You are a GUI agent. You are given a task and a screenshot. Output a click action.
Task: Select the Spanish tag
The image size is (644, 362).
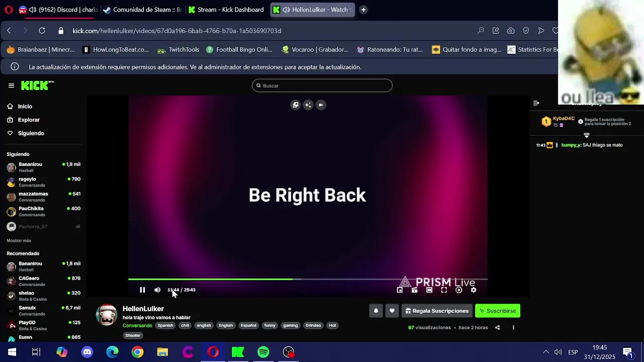165,326
